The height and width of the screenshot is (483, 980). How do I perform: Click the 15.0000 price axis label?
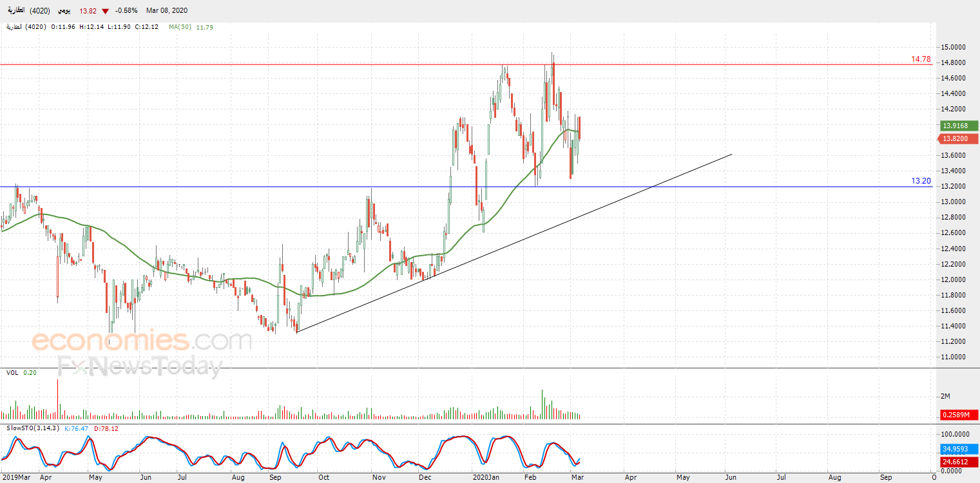[953, 47]
